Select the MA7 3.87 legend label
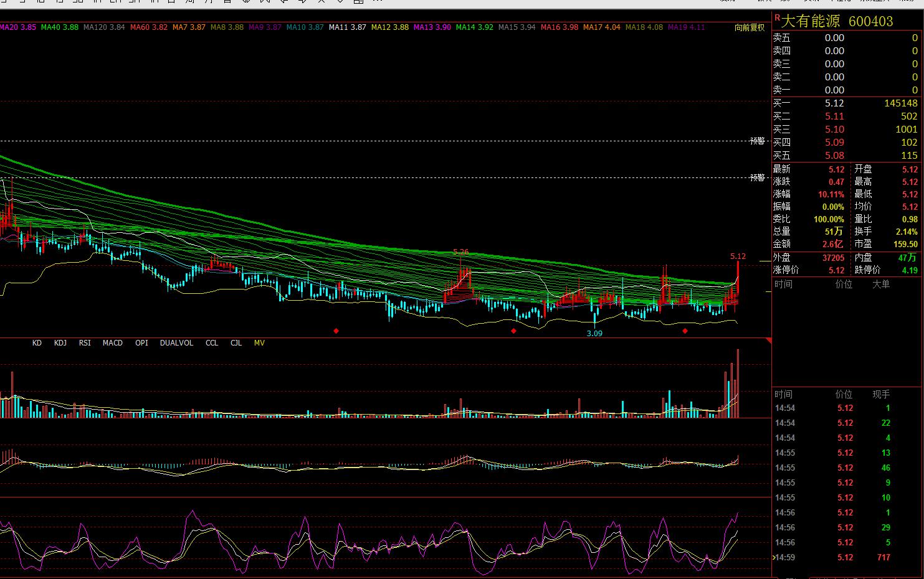The image size is (924, 579). (x=189, y=27)
